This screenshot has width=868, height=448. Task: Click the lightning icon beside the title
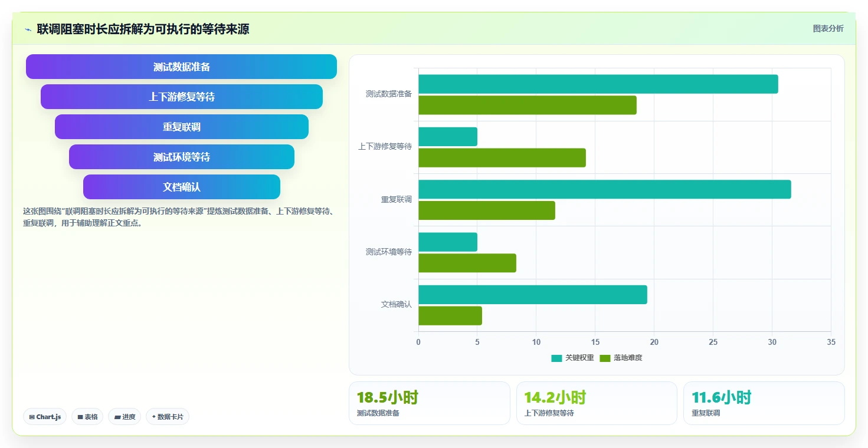pos(28,29)
